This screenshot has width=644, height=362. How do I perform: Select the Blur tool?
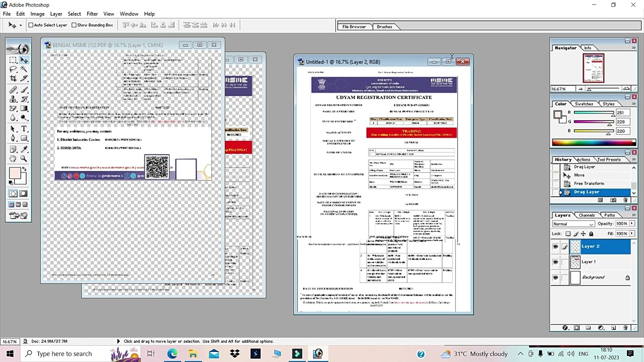pyautogui.click(x=13, y=117)
